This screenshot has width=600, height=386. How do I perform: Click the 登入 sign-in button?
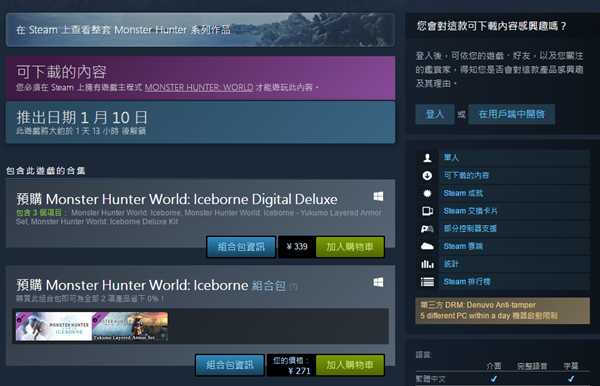point(435,114)
